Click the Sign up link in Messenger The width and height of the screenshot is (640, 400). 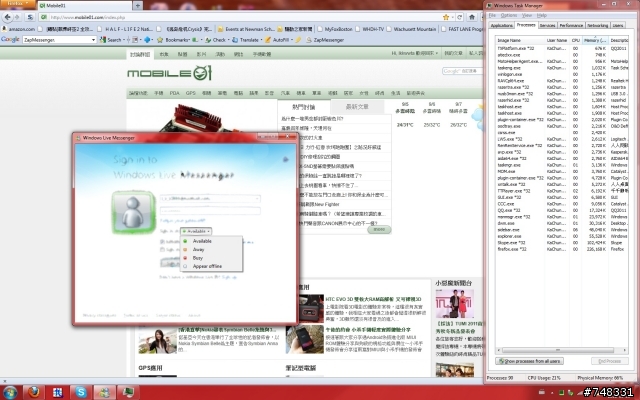tap(229, 277)
